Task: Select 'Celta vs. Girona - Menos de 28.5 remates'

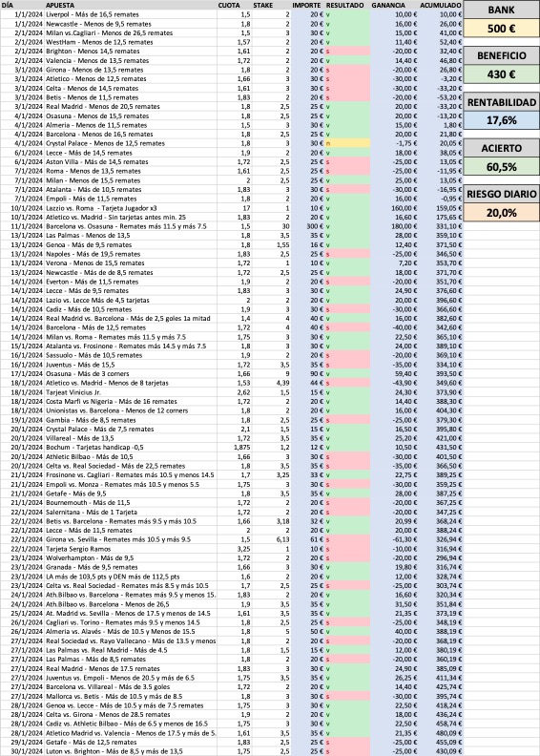Action: click(131, 715)
